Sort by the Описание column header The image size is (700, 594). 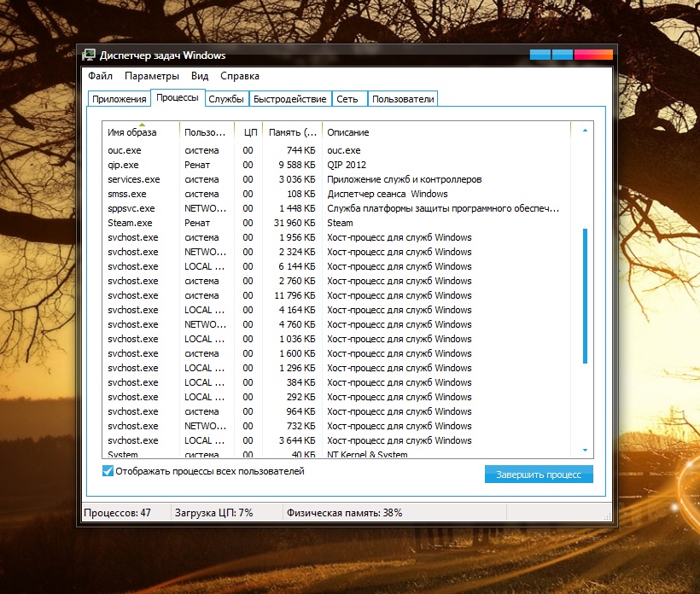click(x=446, y=132)
